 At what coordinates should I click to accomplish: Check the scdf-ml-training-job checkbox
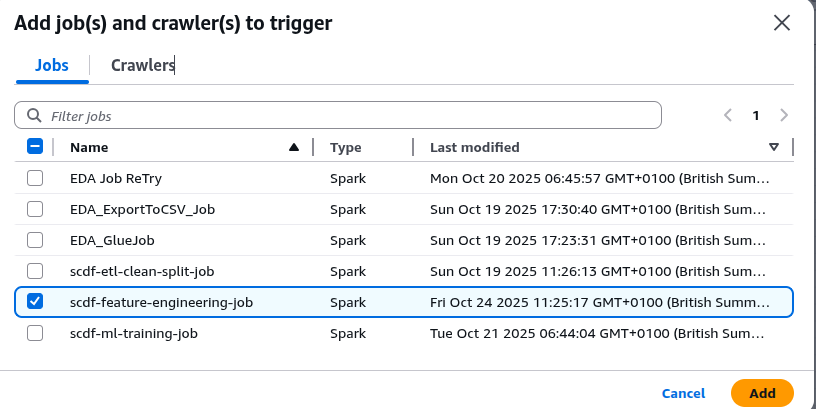click(35, 333)
